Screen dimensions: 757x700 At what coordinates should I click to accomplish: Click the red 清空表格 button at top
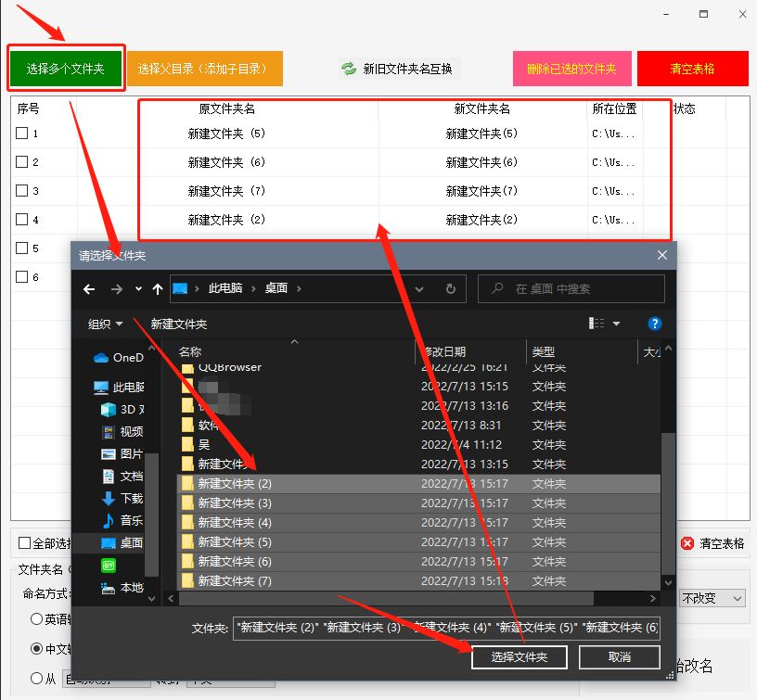click(x=693, y=69)
